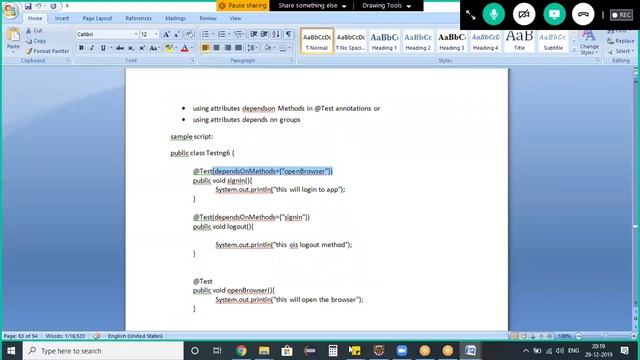Increase paragraph indent
640x360 pixels.
tap(264, 34)
